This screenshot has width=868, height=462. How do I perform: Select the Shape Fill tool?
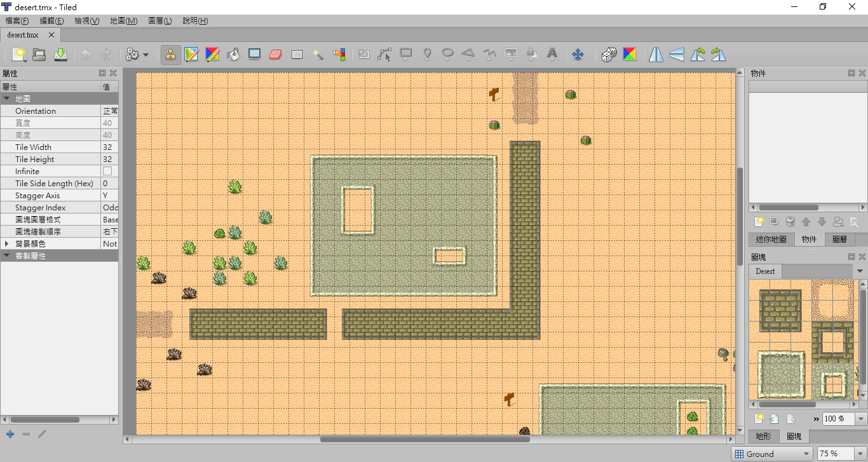254,55
